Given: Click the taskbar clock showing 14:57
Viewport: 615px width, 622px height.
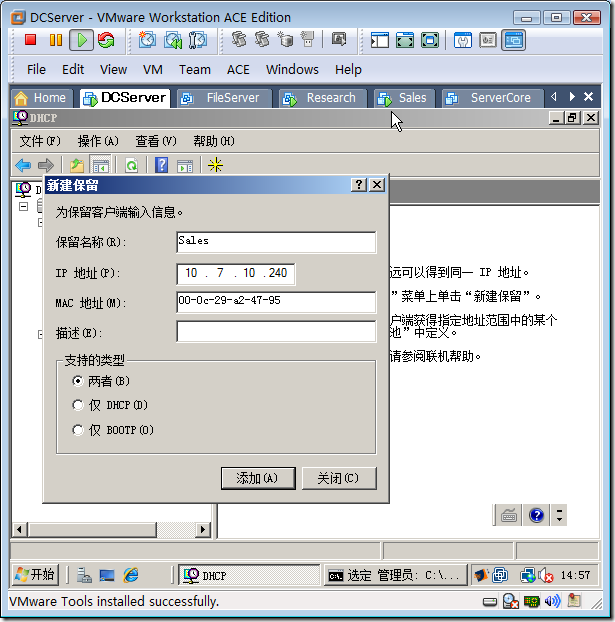Looking at the screenshot, I should (575, 575).
